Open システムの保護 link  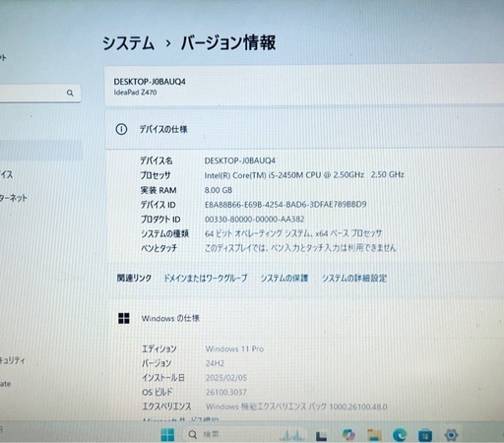pyautogui.click(x=284, y=279)
